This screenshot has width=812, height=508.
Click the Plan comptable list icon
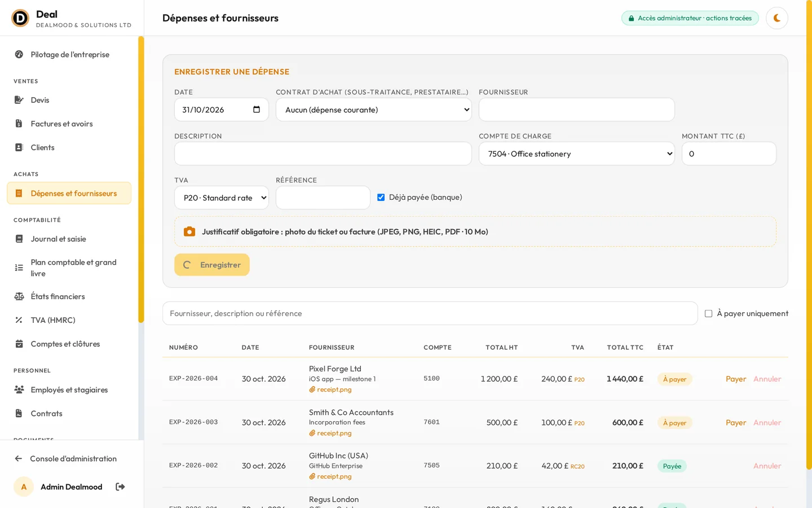[19, 268]
